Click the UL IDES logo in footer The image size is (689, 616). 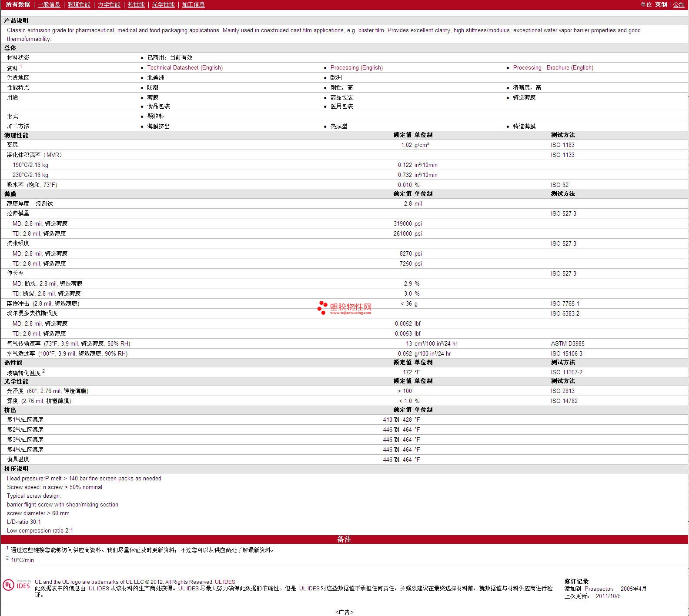pyautogui.click(x=17, y=585)
